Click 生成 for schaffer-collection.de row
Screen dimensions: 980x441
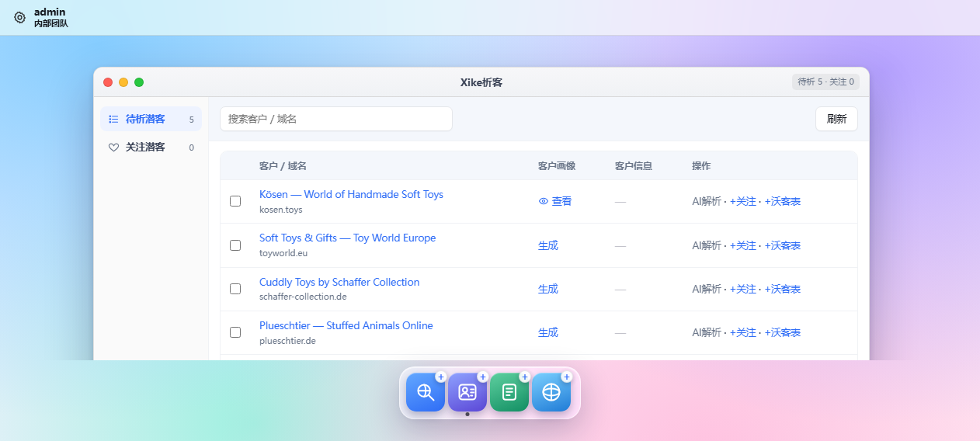(548, 289)
